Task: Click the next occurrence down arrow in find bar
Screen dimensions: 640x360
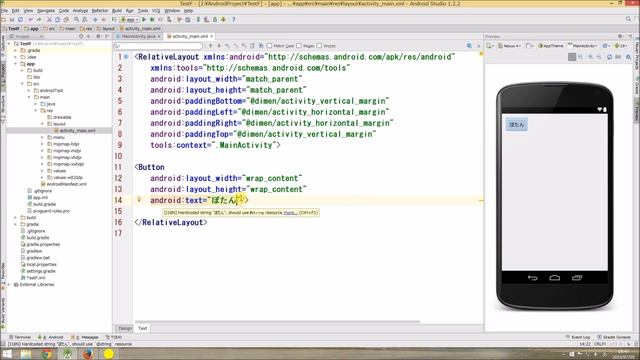Action: tap(219, 46)
